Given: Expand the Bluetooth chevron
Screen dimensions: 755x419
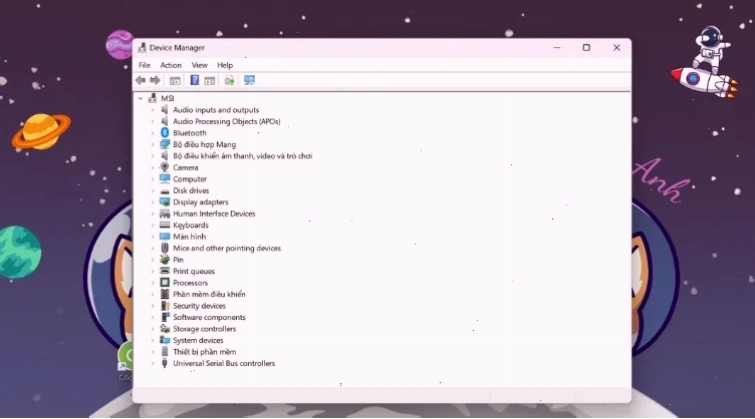Looking at the screenshot, I should click(153, 133).
